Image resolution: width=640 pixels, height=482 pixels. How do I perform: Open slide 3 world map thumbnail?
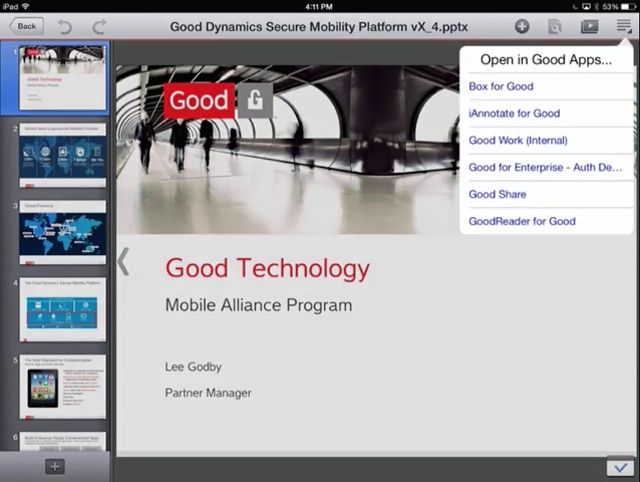(62, 233)
